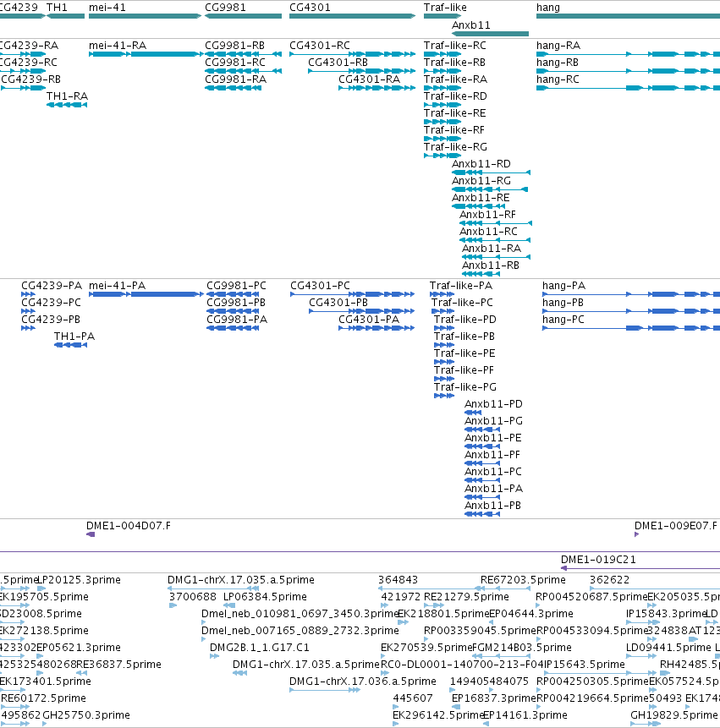Click protein Anxb11-PD

pyautogui.click(x=493, y=404)
